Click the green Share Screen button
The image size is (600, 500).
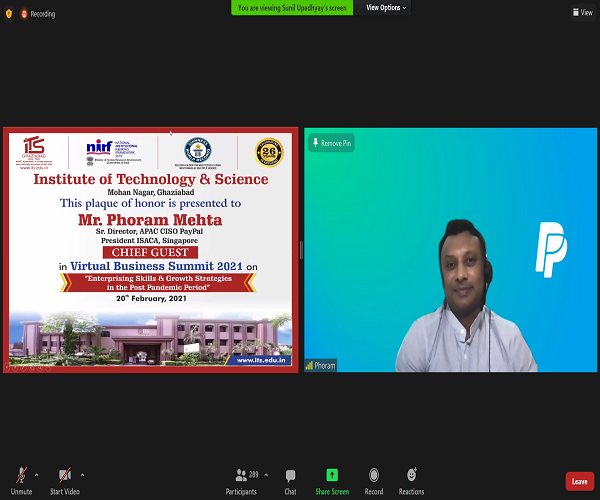pyautogui.click(x=332, y=482)
